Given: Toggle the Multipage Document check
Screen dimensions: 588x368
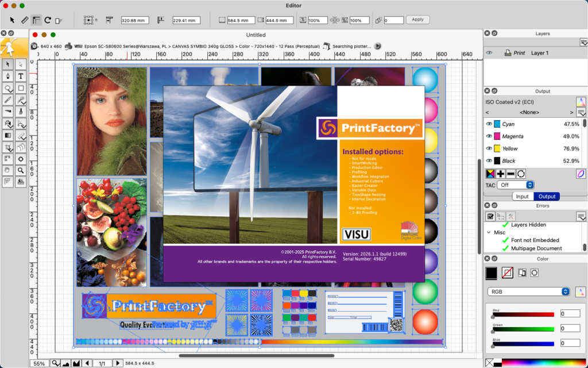Looking at the screenshot, I should pos(505,248).
